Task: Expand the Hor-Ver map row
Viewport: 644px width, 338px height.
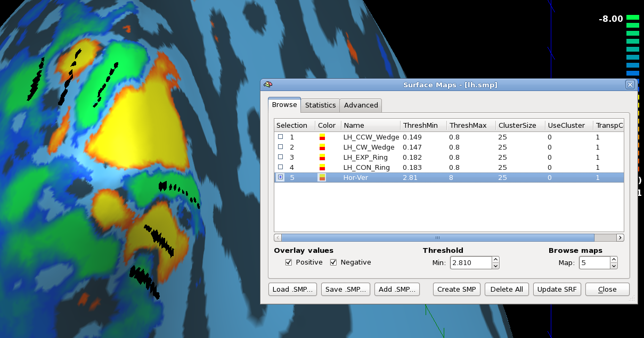Action: tap(280, 177)
